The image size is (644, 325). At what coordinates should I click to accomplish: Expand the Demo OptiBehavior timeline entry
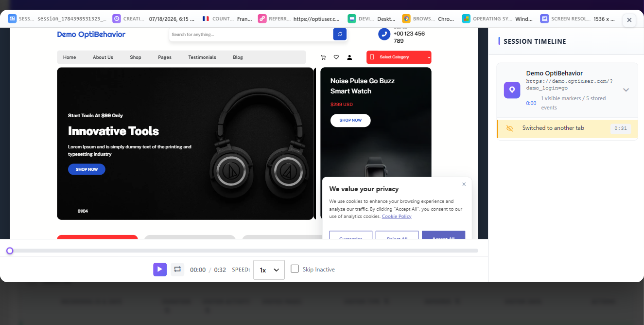coord(626,90)
